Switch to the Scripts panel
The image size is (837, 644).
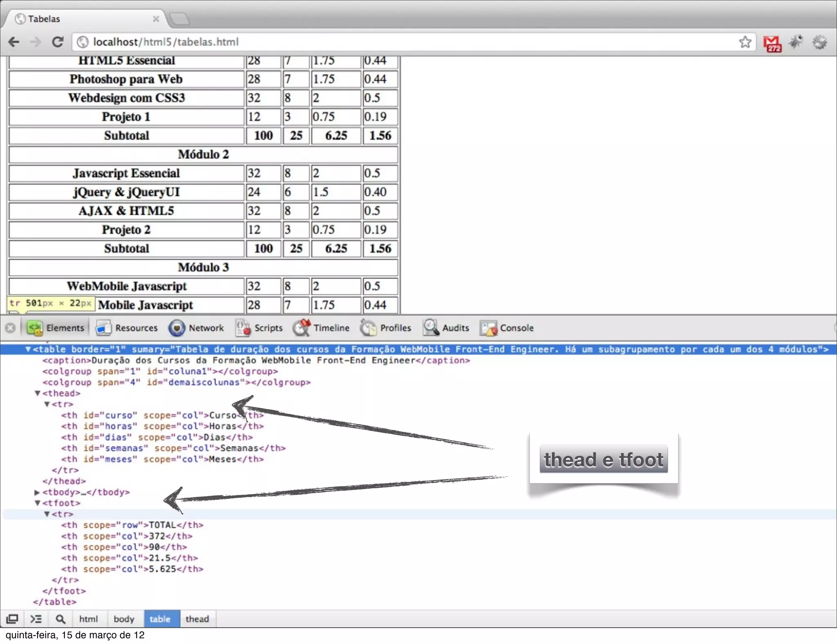coord(259,328)
